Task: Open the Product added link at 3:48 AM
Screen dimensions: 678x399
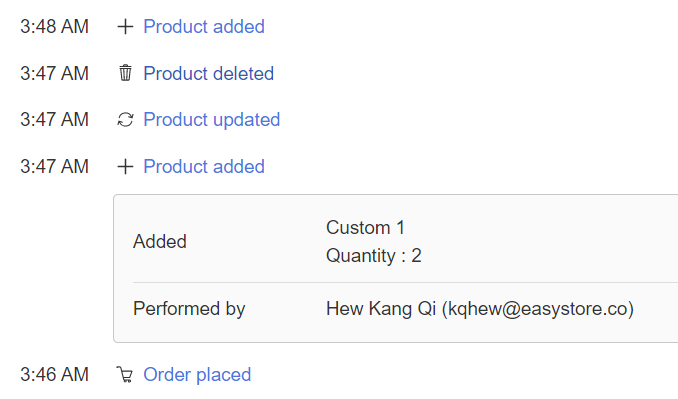Action: (204, 27)
